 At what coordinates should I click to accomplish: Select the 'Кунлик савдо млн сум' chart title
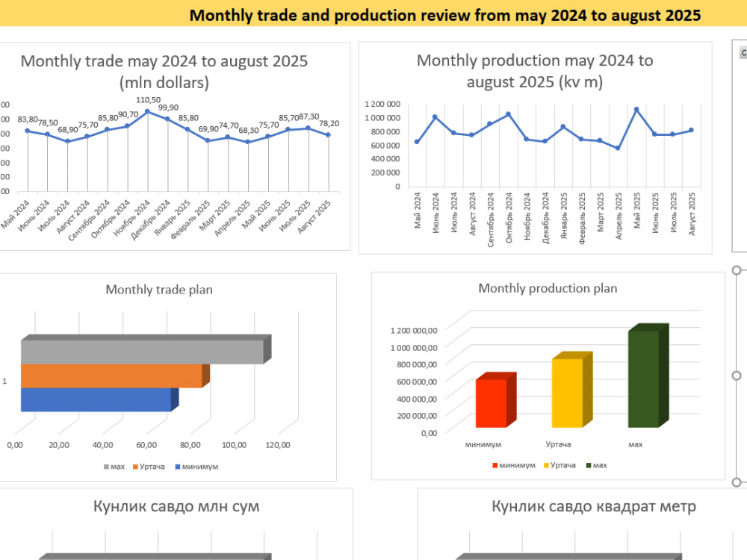pos(176,505)
